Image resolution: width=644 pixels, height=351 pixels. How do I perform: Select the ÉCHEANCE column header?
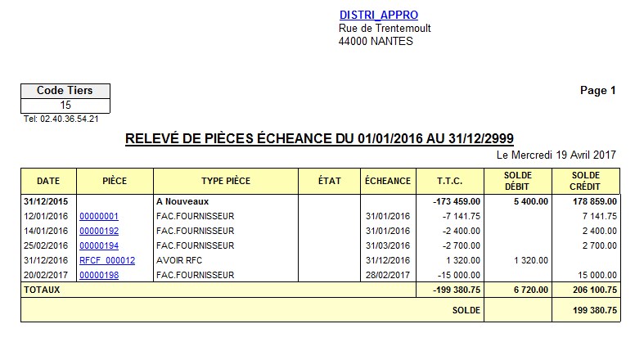point(388,181)
